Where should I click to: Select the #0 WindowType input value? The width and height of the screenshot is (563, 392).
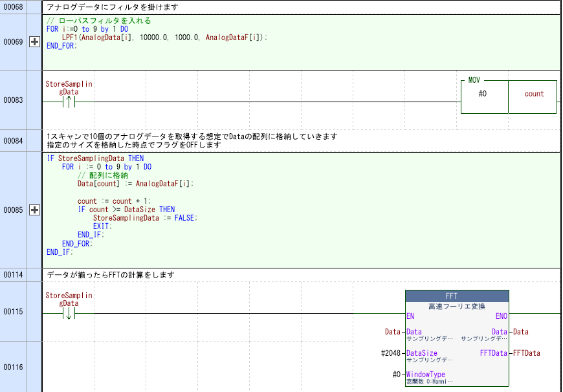[x=396, y=375]
